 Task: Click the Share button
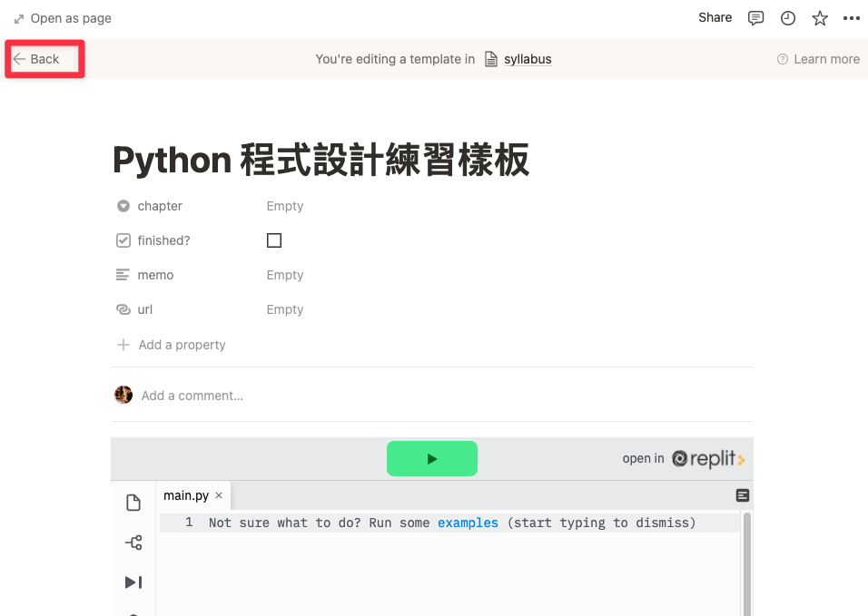click(x=715, y=17)
